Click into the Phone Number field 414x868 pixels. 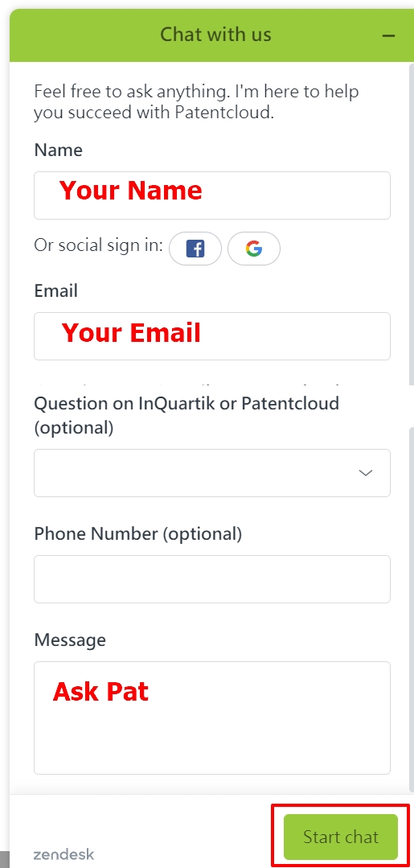click(x=212, y=579)
